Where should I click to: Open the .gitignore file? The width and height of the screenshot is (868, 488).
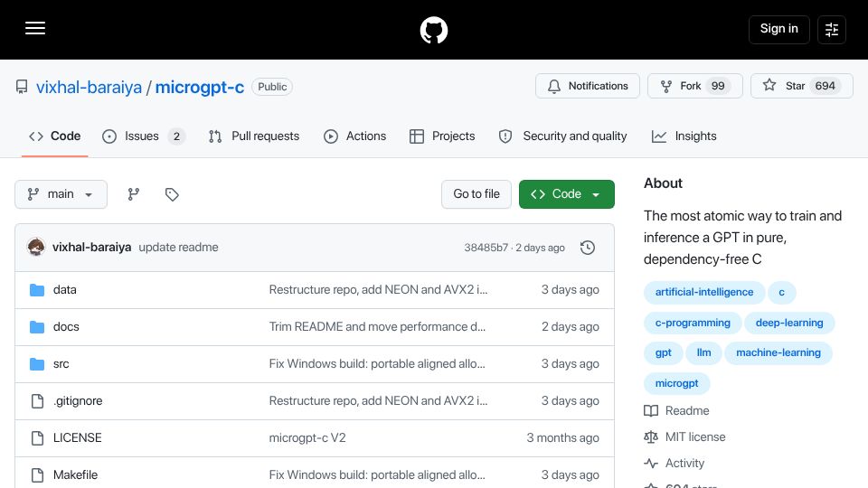click(78, 401)
